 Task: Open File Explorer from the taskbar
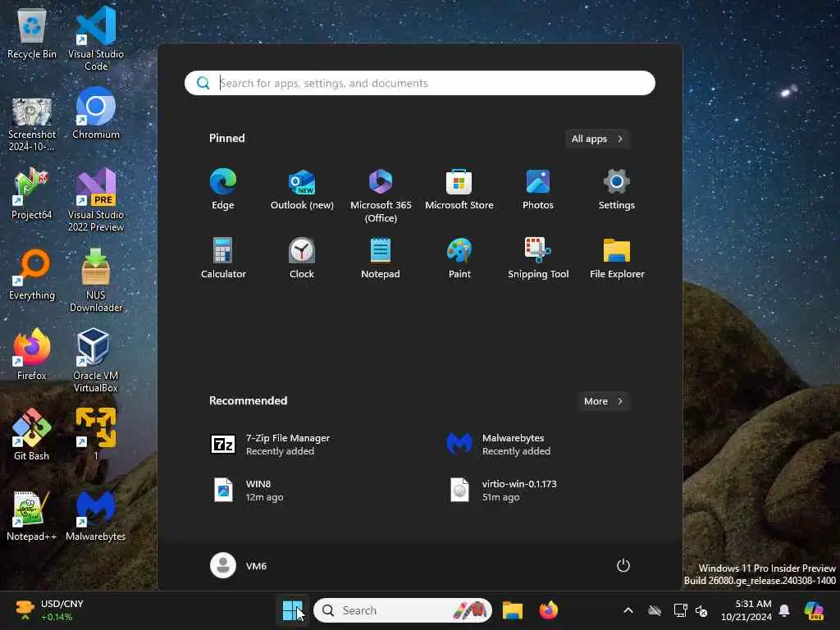(x=512, y=610)
